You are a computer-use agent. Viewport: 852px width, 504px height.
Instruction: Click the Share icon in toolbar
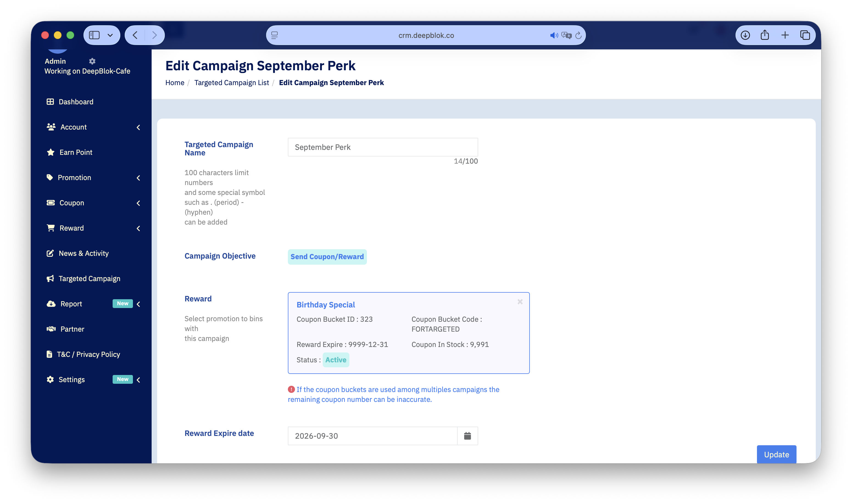(x=765, y=35)
